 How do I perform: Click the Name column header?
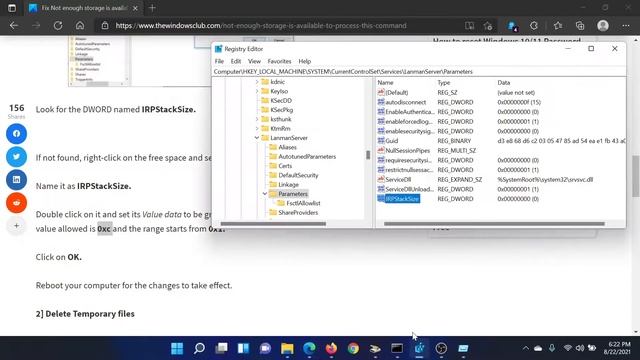coord(385,82)
